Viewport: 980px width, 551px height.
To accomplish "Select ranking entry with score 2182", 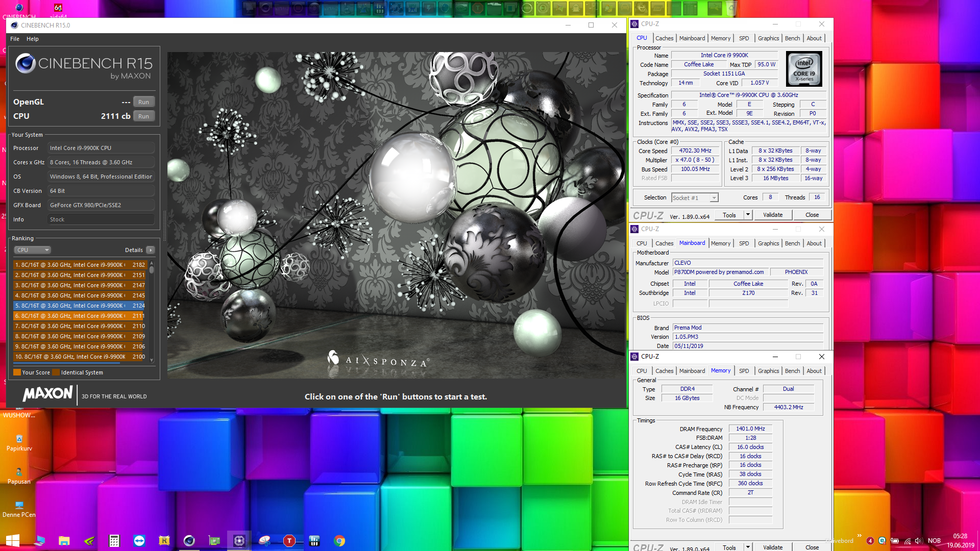I will (80, 265).
